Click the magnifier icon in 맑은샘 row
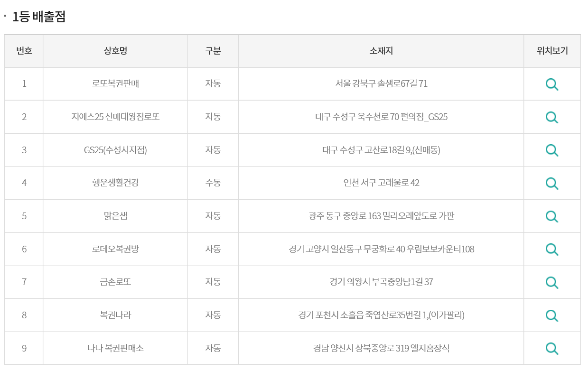The image size is (588, 370). [x=551, y=216]
